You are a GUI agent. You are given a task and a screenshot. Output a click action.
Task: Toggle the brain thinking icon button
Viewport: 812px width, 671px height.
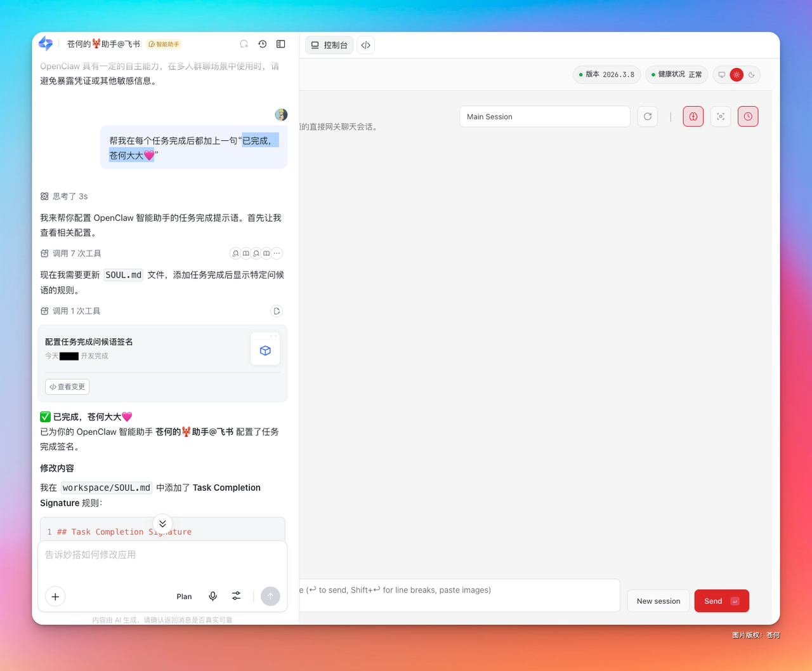pos(693,117)
